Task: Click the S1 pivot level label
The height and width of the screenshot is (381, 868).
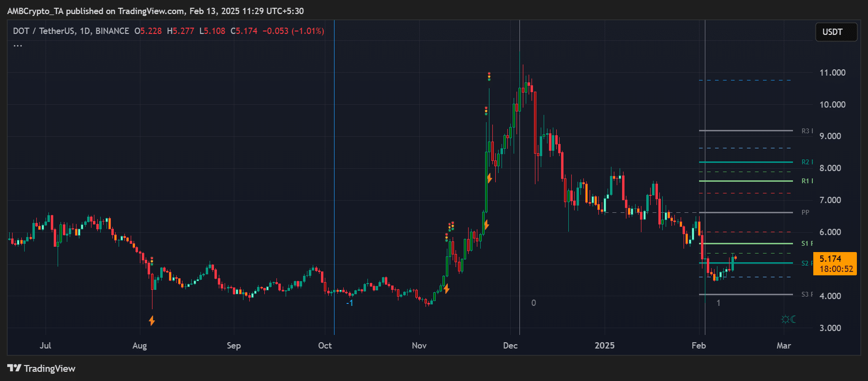Action: tap(807, 243)
